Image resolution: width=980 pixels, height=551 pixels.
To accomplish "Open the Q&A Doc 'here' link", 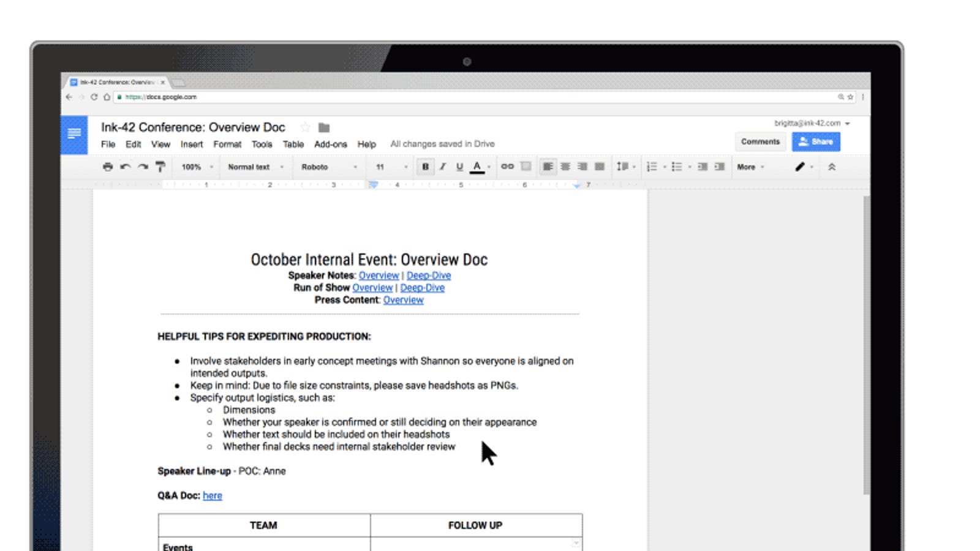I will click(213, 495).
